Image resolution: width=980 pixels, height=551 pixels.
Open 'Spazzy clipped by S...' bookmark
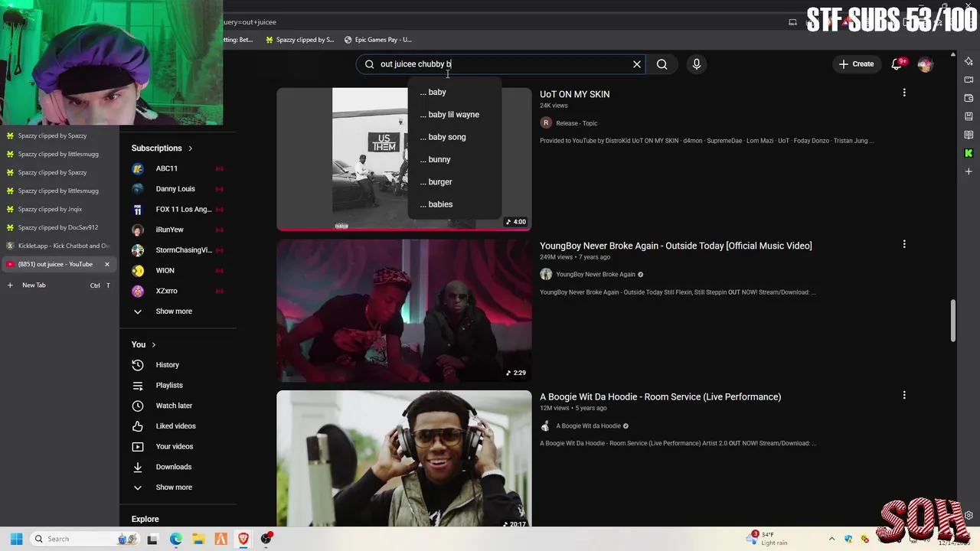[299, 40]
